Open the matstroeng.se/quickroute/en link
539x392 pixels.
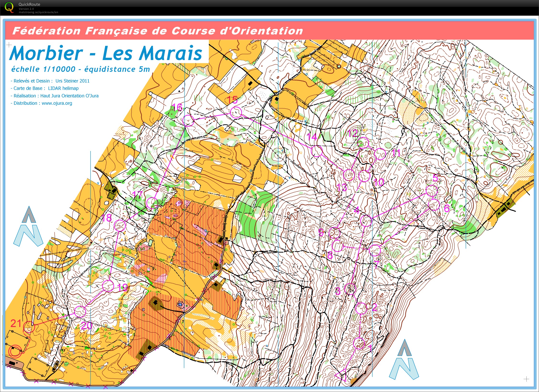[38, 12]
